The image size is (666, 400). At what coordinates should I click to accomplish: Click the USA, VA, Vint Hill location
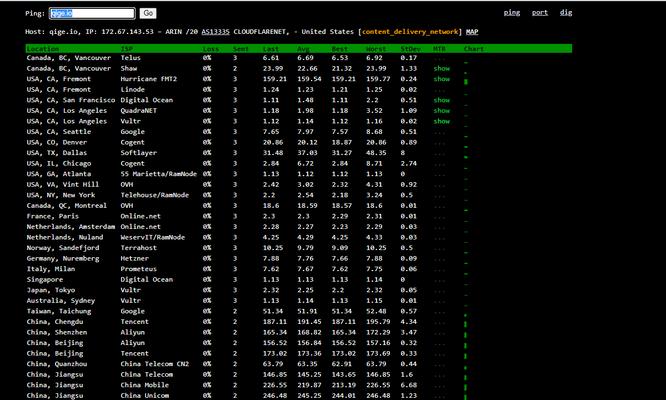pos(62,185)
